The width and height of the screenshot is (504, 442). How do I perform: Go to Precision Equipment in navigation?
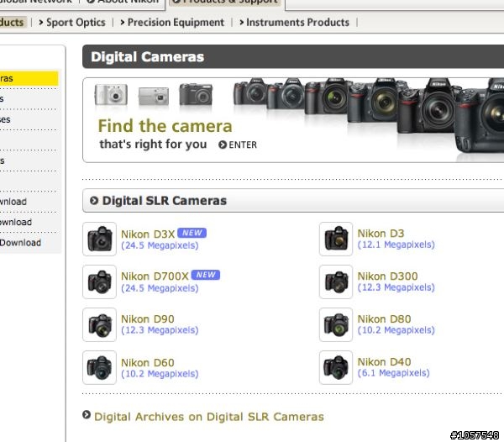(x=176, y=22)
